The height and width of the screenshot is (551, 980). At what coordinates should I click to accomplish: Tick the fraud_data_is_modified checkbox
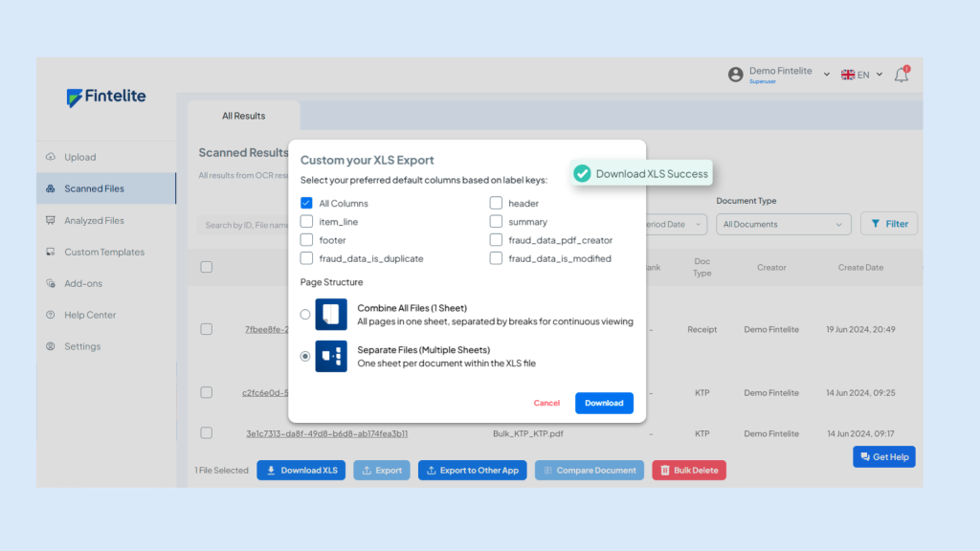pos(496,258)
